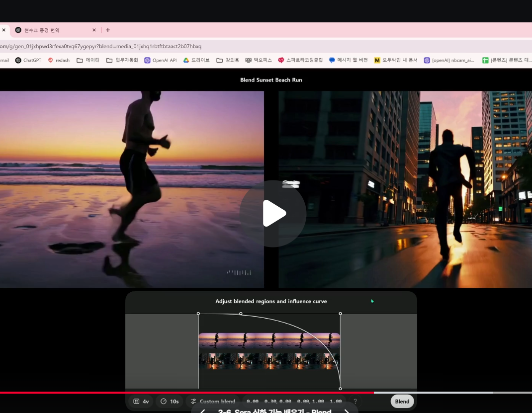Viewport: 532px width, 413px height.
Task: Click the blend curve values field
Action: (294, 402)
